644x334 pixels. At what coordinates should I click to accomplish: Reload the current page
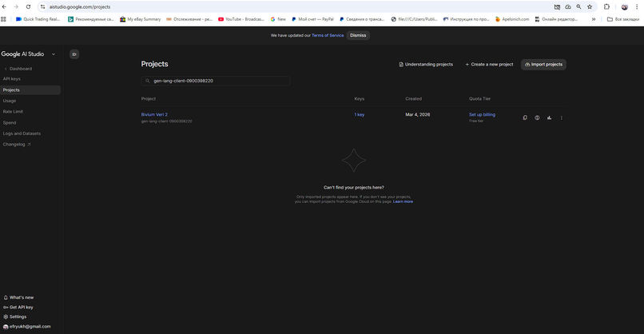(x=28, y=6)
